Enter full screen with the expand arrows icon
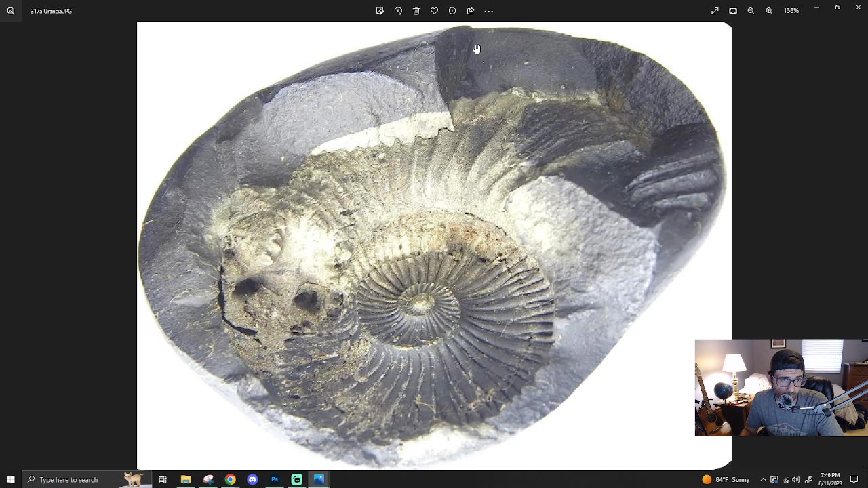Viewport: 868px width, 488px height. click(715, 11)
